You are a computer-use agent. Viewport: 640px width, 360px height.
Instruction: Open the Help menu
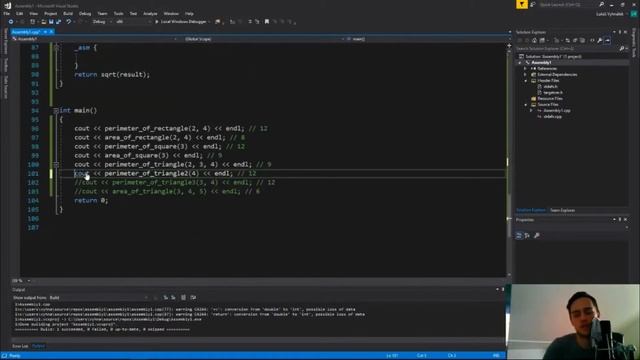[x=189, y=13]
